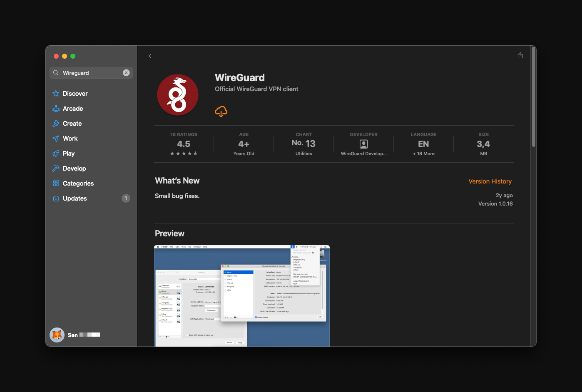Image resolution: width=582 pixels, height=392 pixels.
Task: Click the EN language info
Action: coord(423,144)
